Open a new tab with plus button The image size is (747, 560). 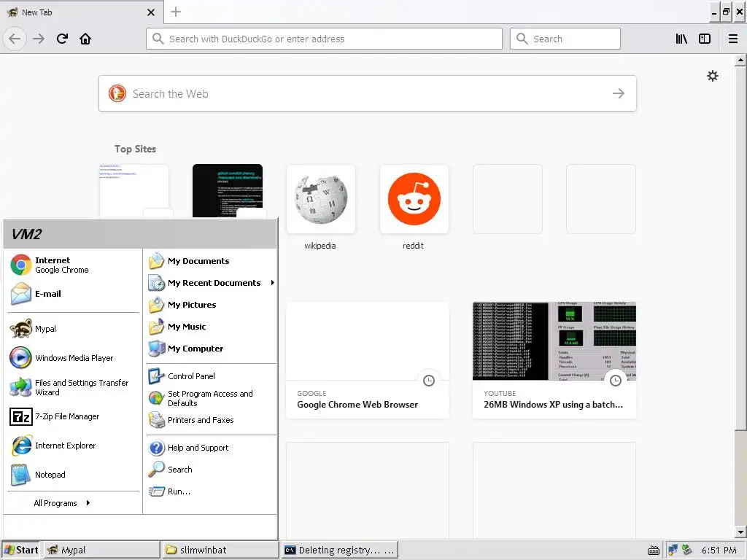click(x=175, y=12)
